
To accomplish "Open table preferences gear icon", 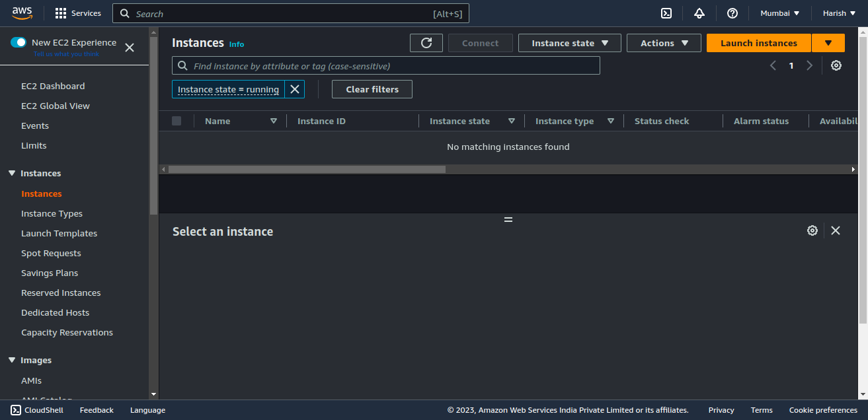I will [836, 65].
